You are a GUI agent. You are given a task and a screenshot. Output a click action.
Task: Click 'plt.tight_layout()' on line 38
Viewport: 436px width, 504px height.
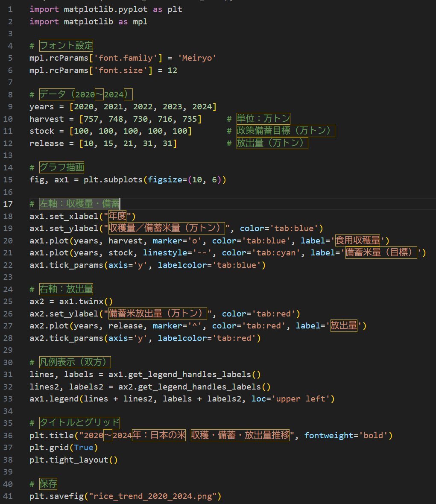(x=73, y=460)
